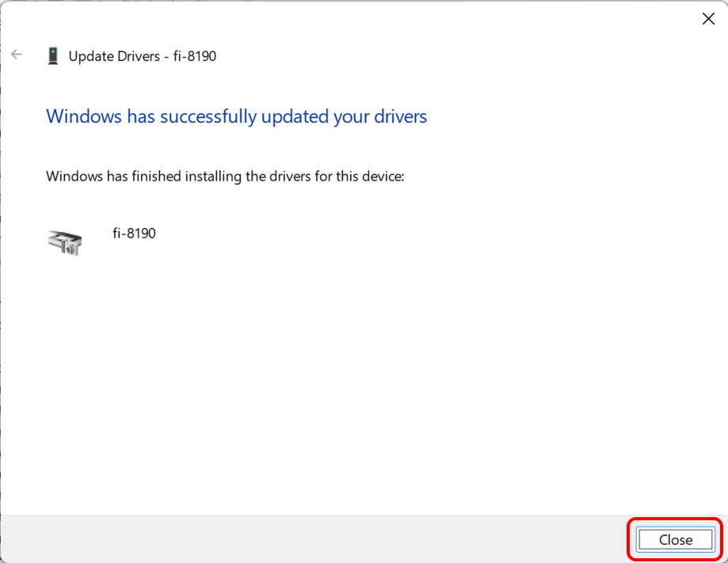Click the fi-8190 device name text
728x563 pixels.
pos(134,233)
